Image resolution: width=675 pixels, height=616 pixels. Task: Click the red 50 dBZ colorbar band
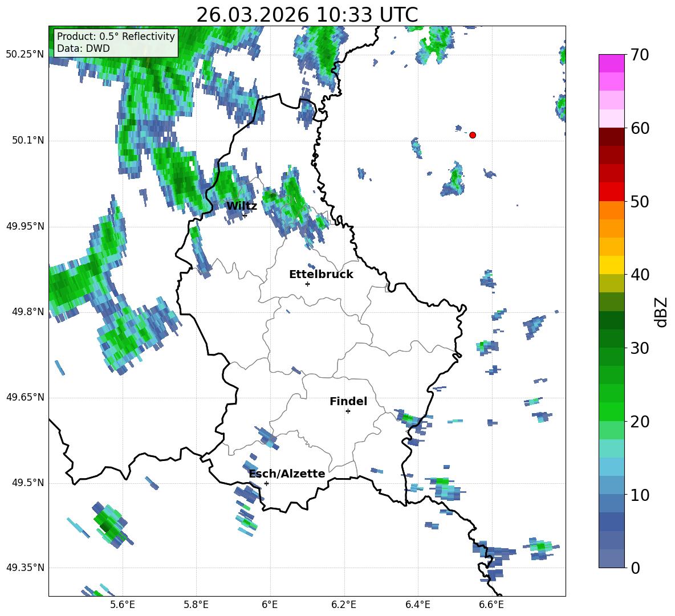point(611,192)
